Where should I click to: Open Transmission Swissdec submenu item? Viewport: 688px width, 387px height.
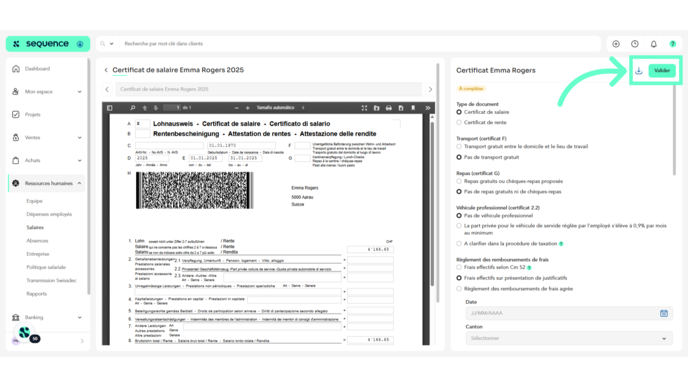[x=51, y=280]
